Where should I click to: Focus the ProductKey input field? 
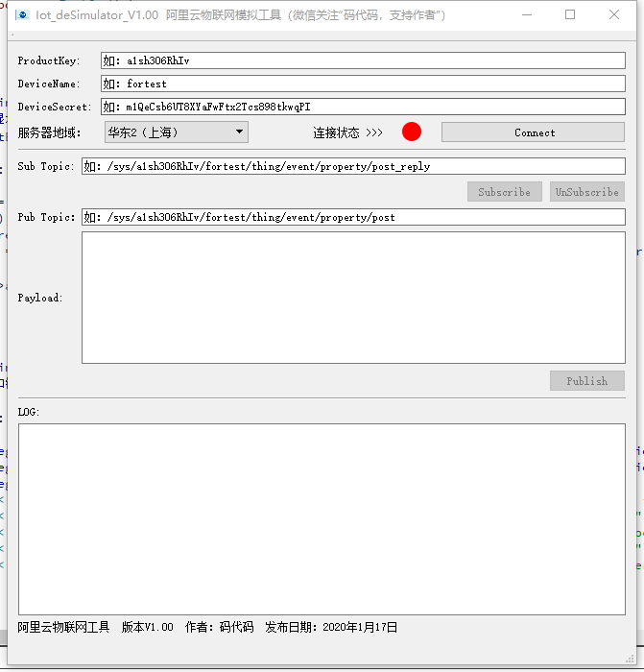(363, 60)
